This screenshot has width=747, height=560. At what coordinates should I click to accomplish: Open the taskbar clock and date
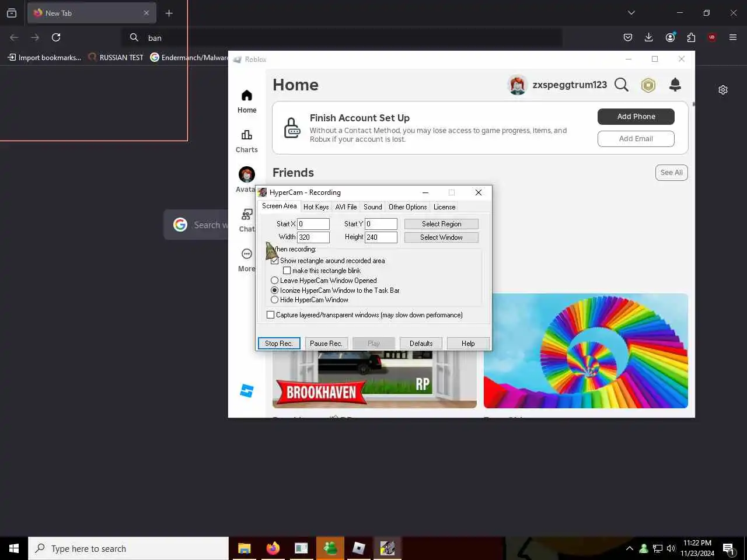click(698, 548)
